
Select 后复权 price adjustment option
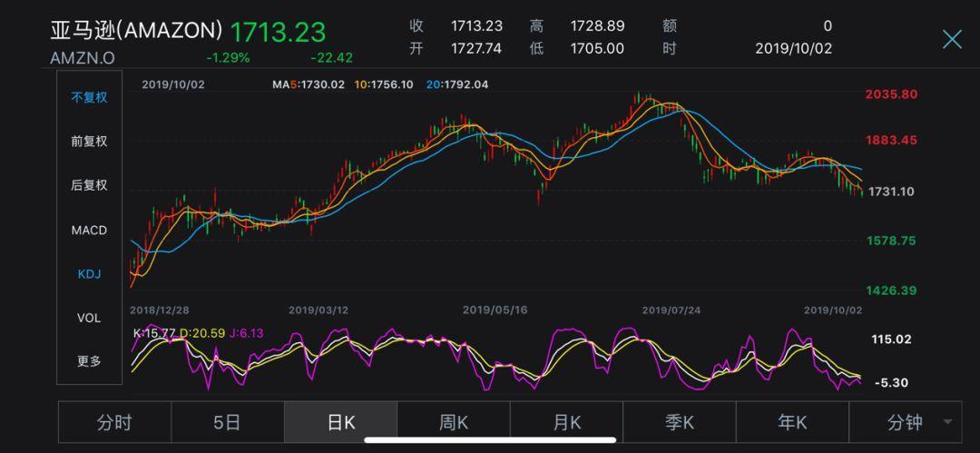(89, 185)
